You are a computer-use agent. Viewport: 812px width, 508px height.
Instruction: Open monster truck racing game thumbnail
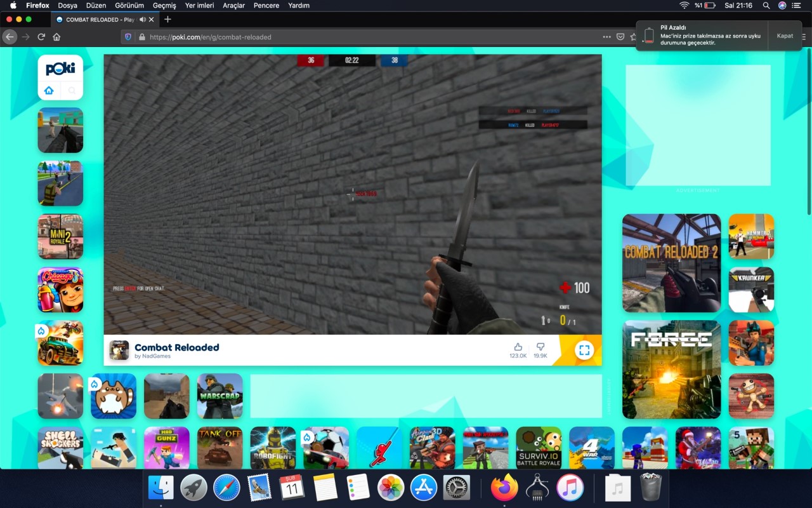click(60, 343)
